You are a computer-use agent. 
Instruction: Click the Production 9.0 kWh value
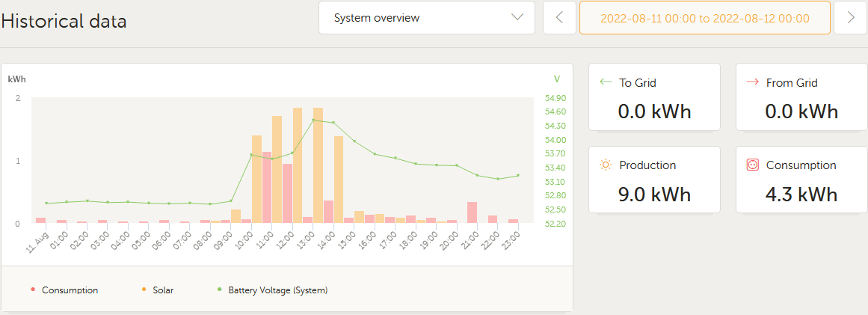[x=654, y=195]
